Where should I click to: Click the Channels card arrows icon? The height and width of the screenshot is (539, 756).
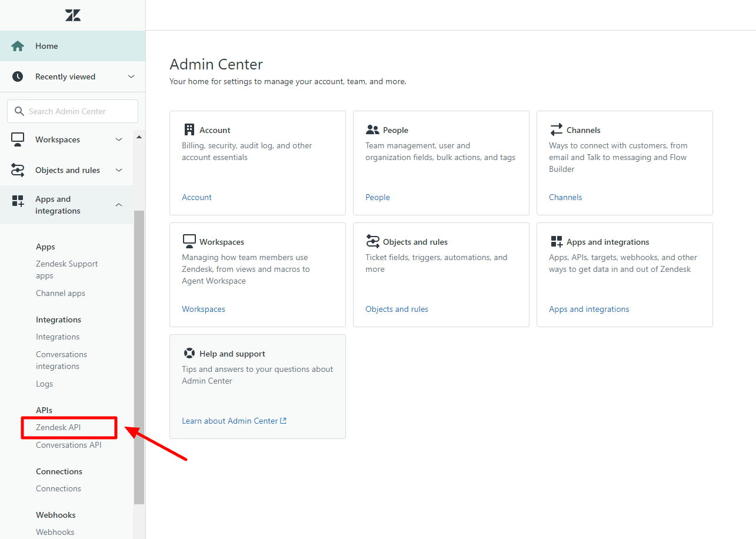[556, 129]
